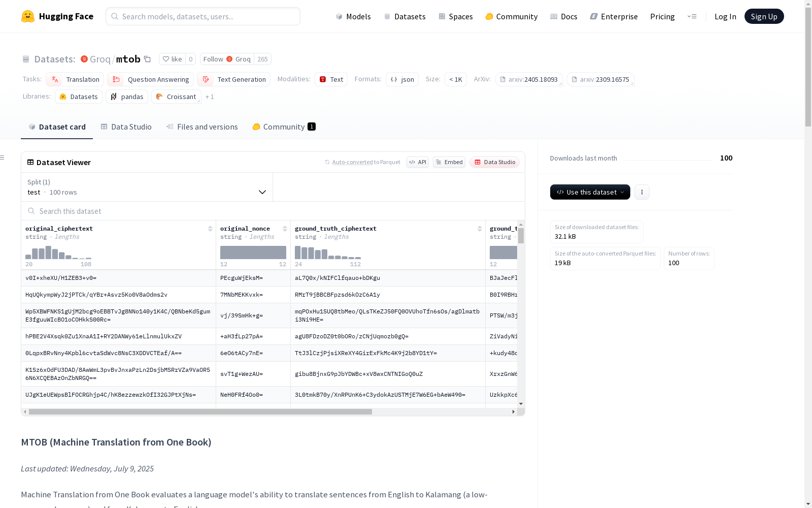Open the Croissant library tag
The width and height of the screenshot is (812, 508).
[x=176, y=97]
